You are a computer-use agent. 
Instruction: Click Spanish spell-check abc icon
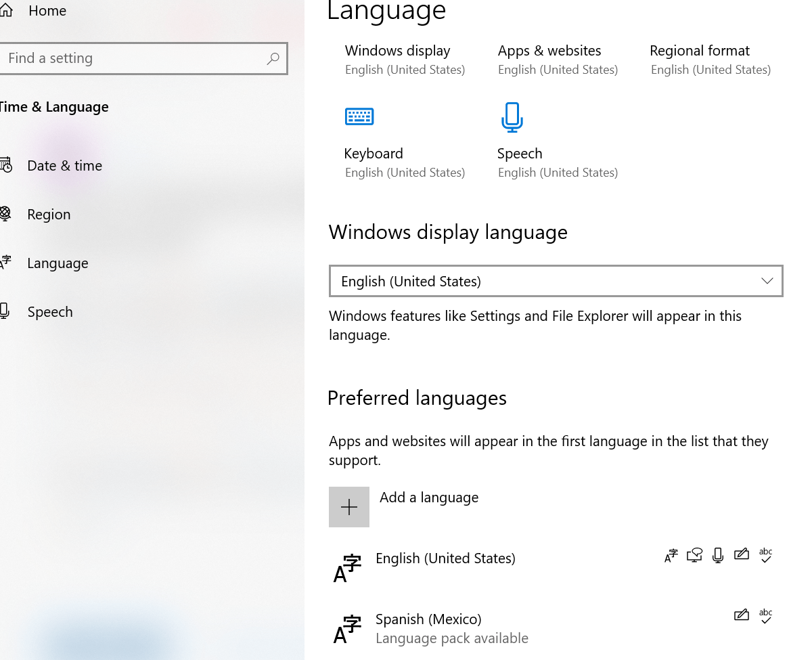pyautogui.click(x=765, y=616)
